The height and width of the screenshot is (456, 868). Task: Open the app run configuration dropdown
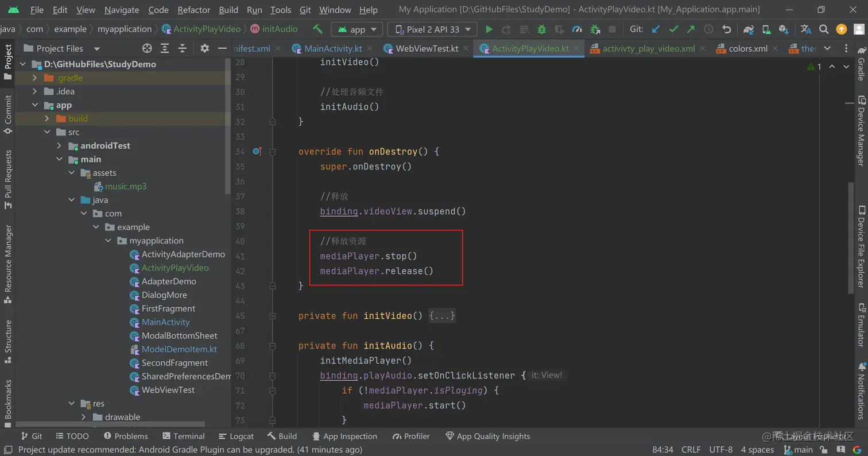click(x=357, y=29)
